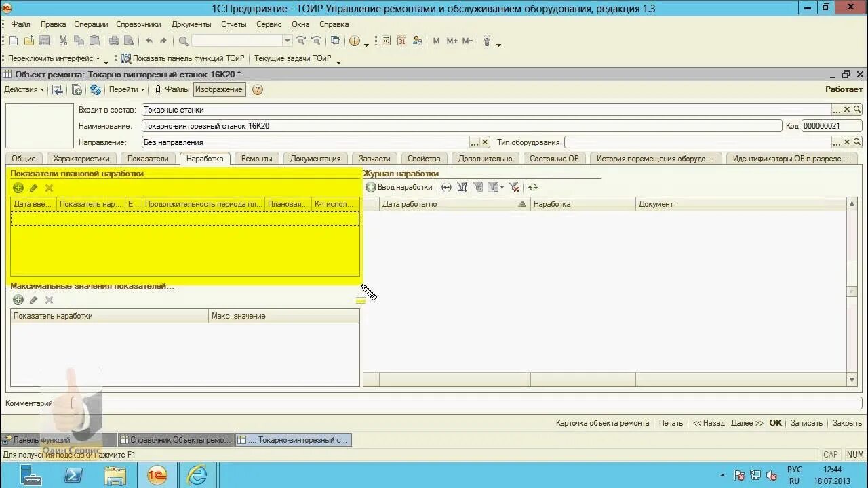Image resolution: width=868 pixels, height=488 pixels.
Task: Open the Операции menu
Action: click(91, 24)
